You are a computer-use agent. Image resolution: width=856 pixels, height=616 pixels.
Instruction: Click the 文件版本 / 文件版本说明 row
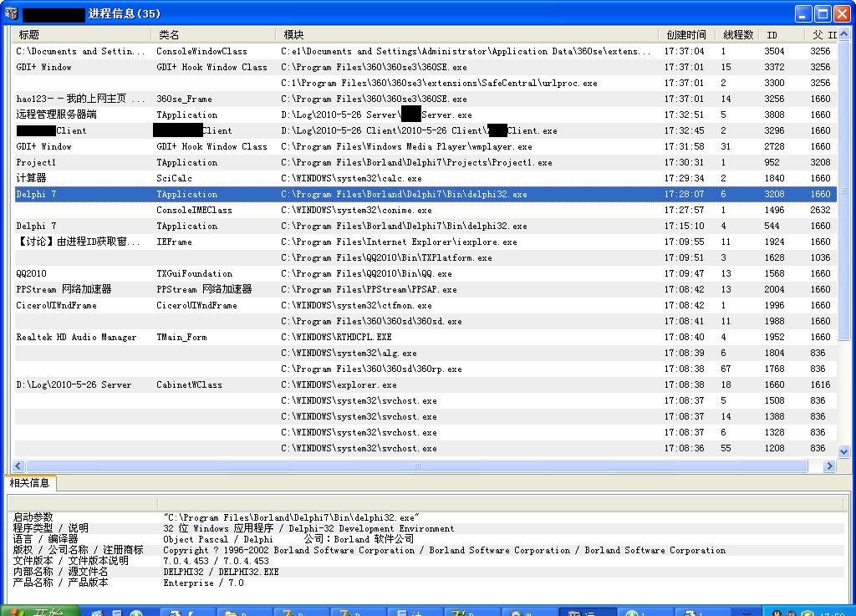pos(427,561)
